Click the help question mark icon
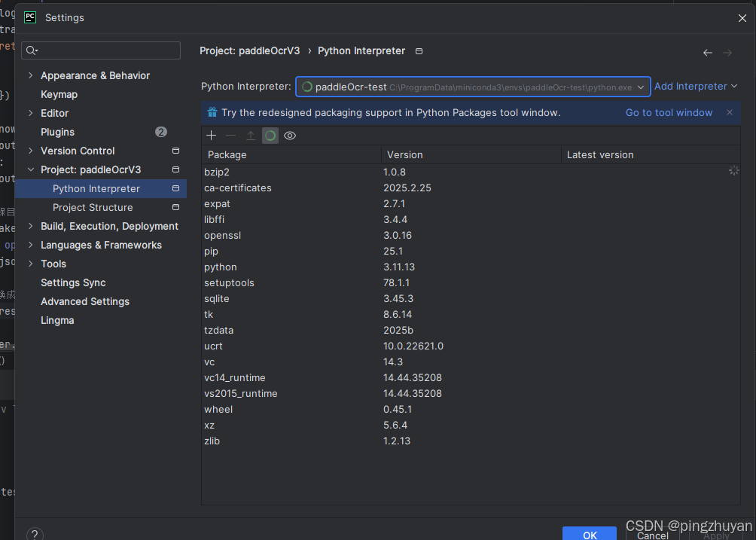This screenshot has width=756, height=540. click(x=35, y=534)
